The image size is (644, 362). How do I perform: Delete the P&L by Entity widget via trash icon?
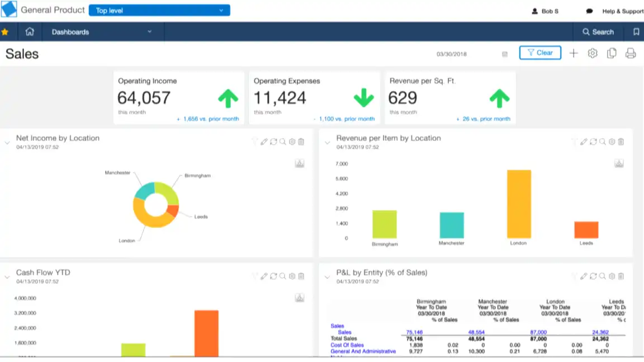621,275
